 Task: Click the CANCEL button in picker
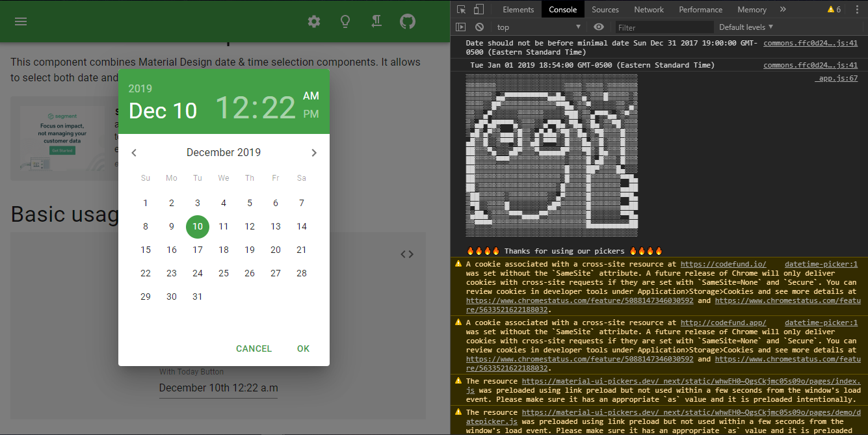coord(254,349)
